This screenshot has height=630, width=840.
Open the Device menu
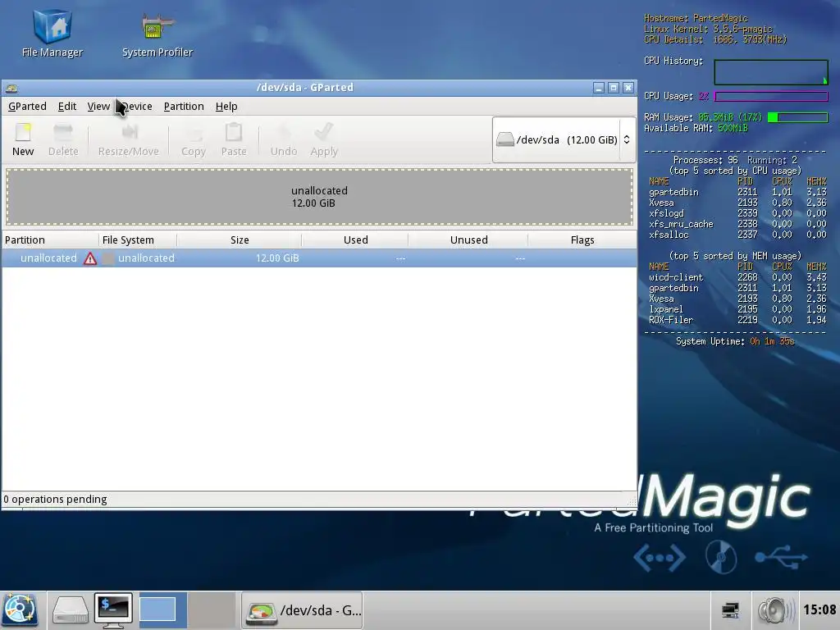[137, 106]
